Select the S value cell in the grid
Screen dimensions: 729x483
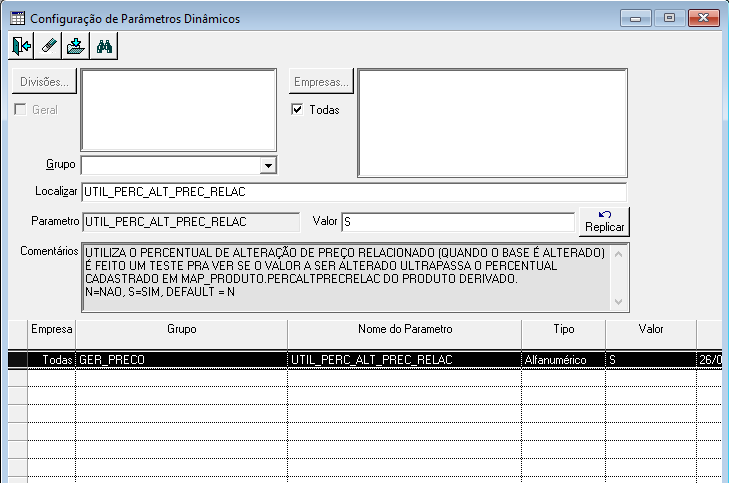coord(651,360)
